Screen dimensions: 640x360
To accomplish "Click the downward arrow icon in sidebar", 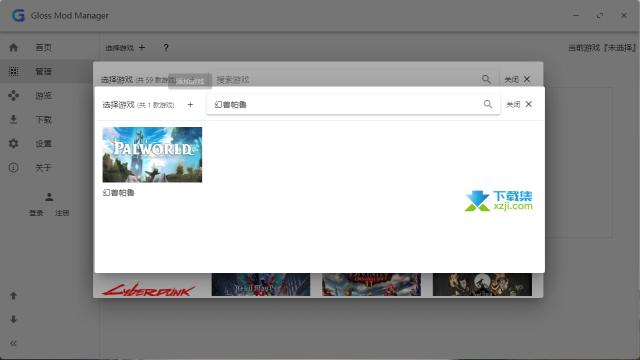I will 13,319.
